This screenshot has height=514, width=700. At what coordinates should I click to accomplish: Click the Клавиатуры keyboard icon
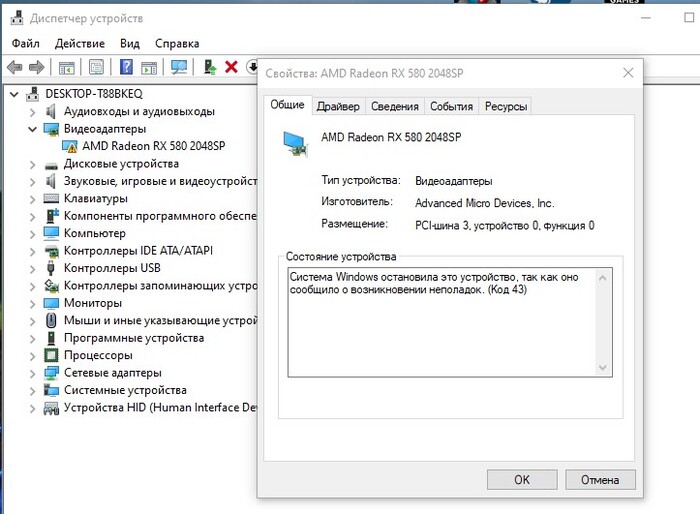click(51, 199)
